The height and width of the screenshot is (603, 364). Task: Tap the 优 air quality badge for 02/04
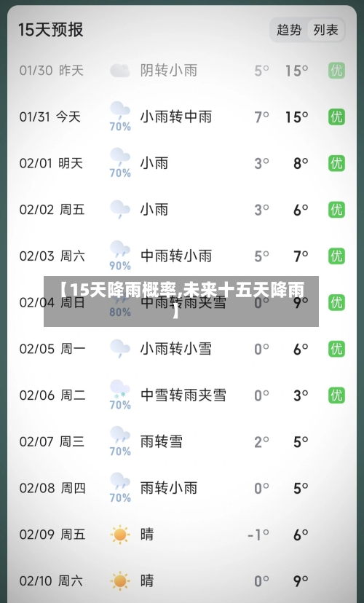click(337, 303)
